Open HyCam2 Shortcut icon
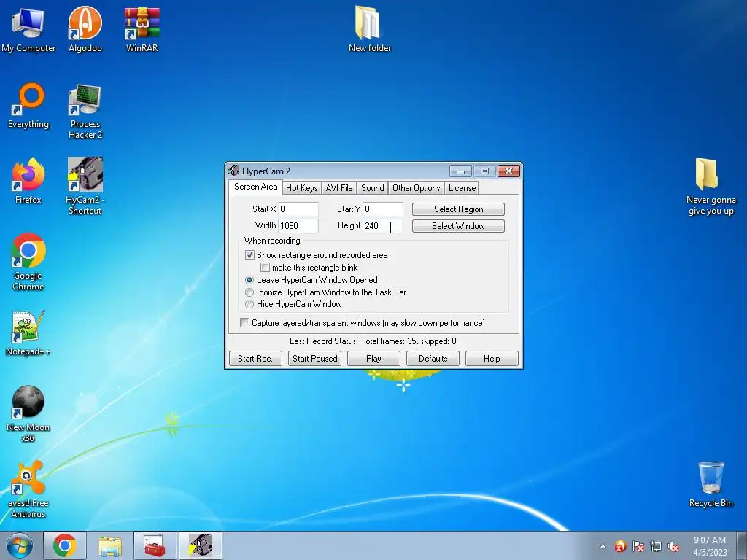 [x=85, y=186]
